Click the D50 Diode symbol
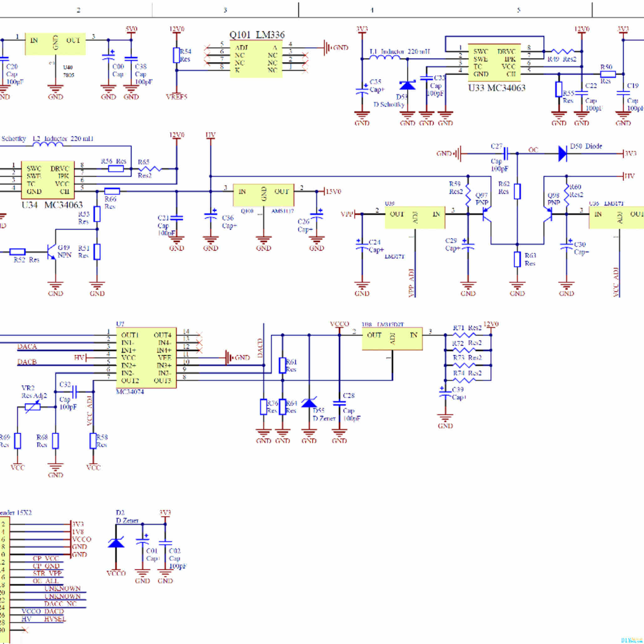Screen dimensions: 644x644 pyautogui.click(x=563, y=154)
